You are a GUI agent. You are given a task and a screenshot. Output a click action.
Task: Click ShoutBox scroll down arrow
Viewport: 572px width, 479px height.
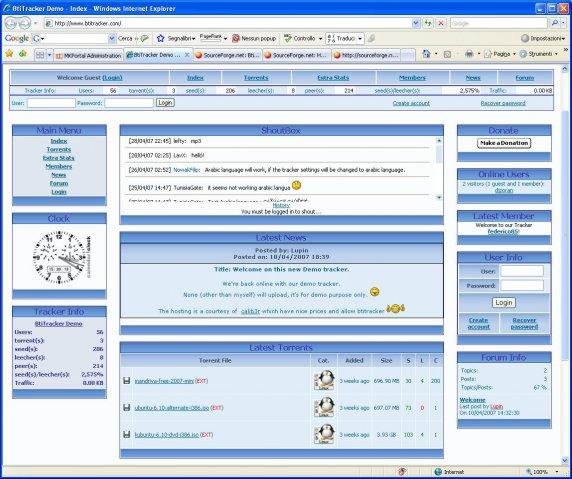click(x=439, y=197)
